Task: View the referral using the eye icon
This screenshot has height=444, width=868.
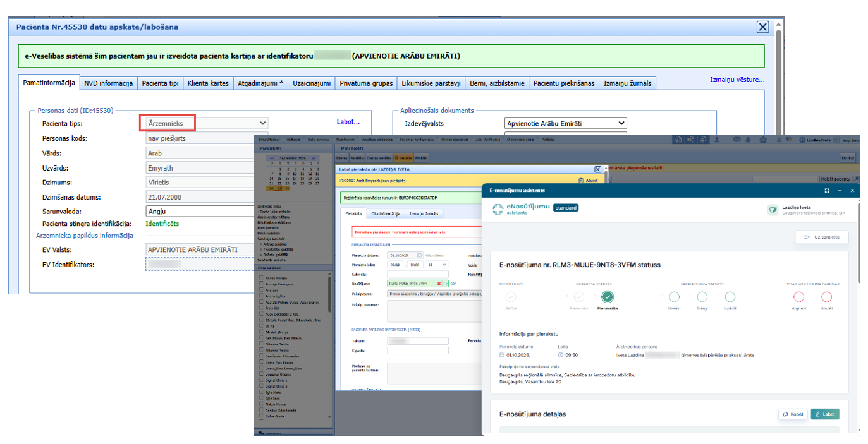Action: [x=453, y=284]
